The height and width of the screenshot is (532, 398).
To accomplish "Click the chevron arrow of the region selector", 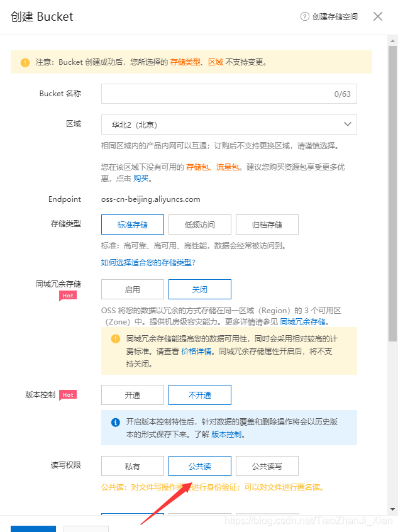I will click(x=348, y=124).
